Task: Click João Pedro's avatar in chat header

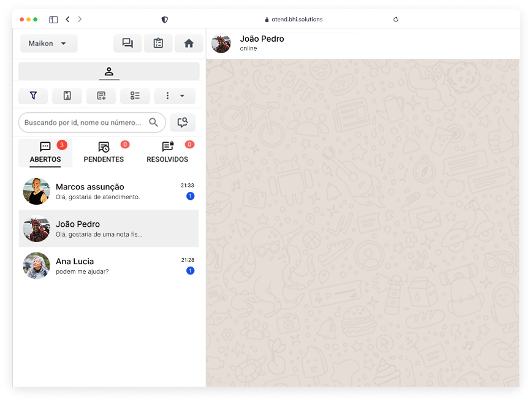Action: coord(221,44)
